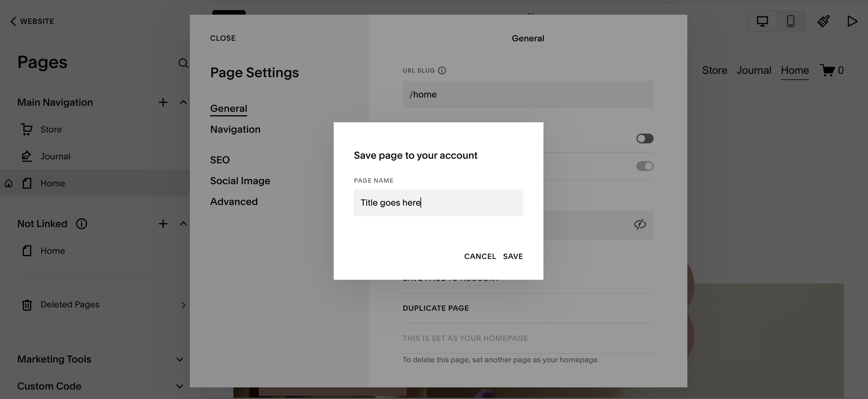
Task: Open the Pages search icon
Action: click(183, 63)
